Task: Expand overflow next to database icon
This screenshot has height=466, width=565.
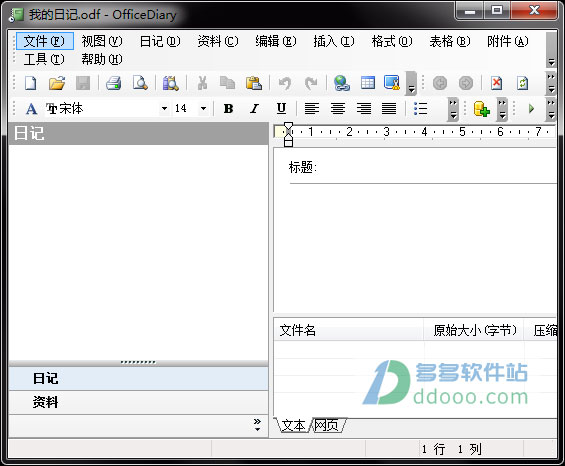Action: (502, 109)
